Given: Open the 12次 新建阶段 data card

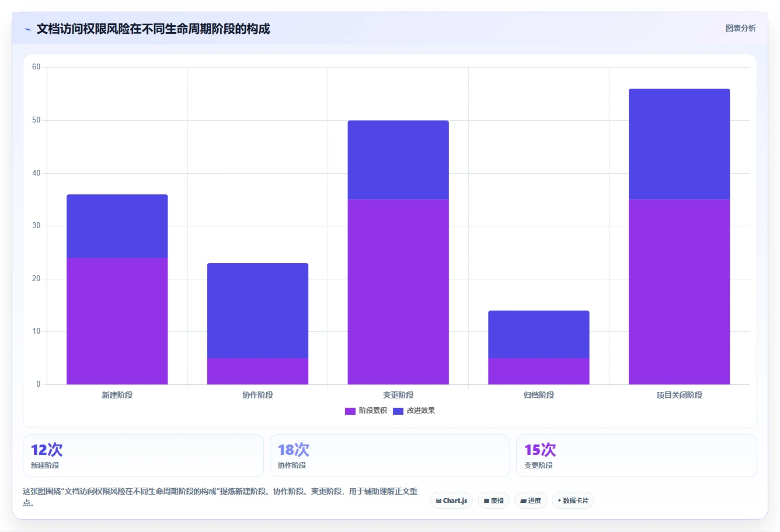Looking at the screenshot, I should (x=143, y=456).
